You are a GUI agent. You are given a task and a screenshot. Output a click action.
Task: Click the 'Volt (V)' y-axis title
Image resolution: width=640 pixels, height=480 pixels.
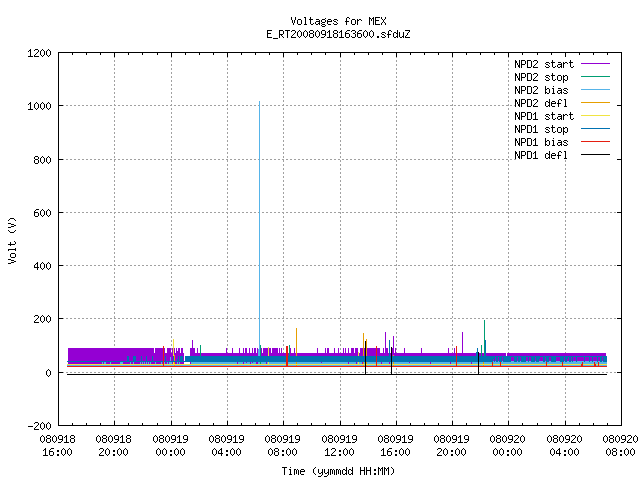12,240
